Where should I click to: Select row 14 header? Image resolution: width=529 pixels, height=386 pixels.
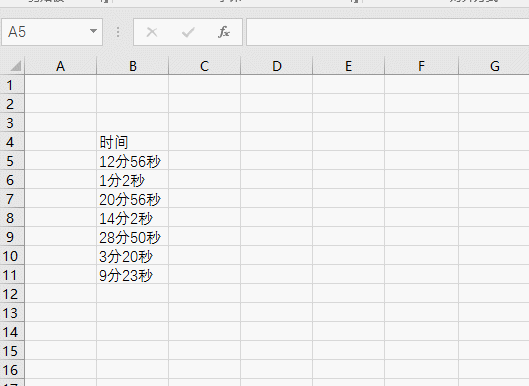click(12, 331)
